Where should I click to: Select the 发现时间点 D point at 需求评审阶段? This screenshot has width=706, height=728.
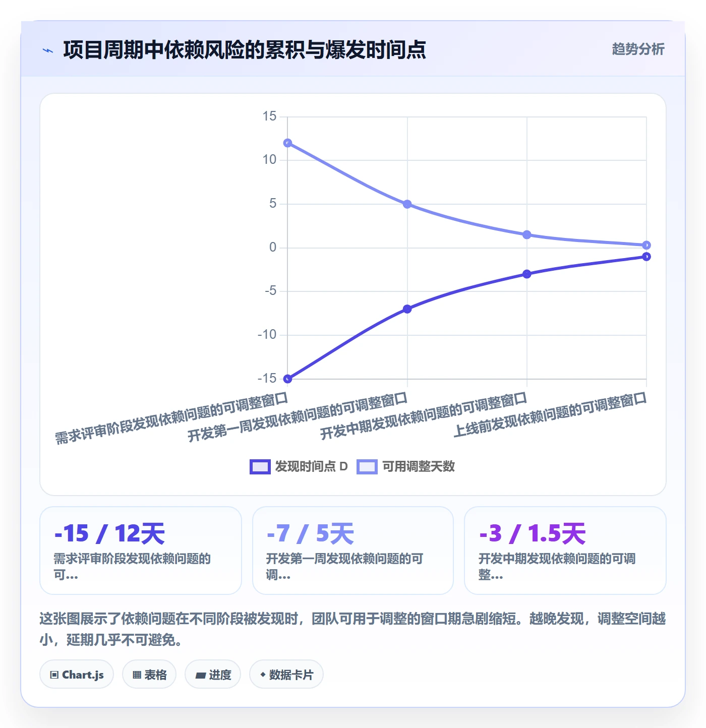(287, 379)
